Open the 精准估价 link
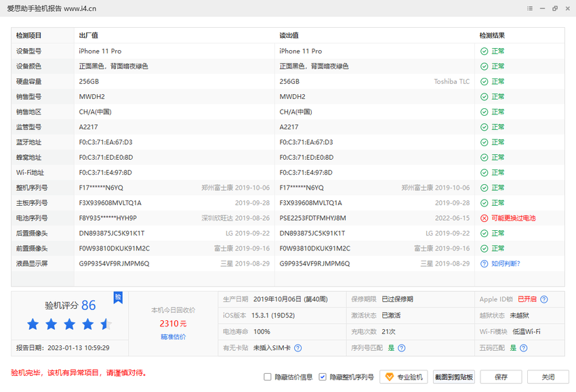 [173, 336]
